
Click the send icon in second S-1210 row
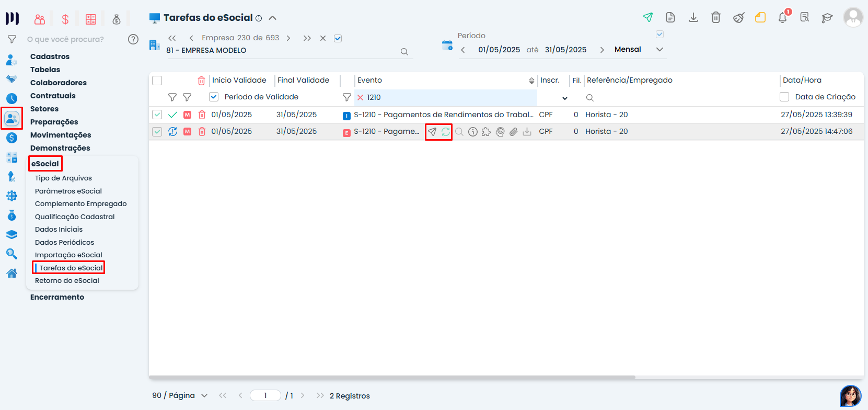point(432,132)
